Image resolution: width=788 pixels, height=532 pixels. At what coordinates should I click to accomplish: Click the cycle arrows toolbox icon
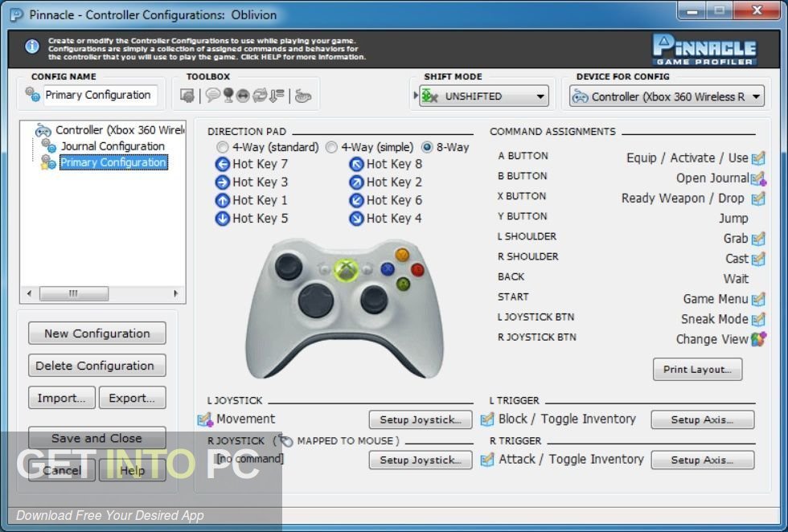click(260, 95)
